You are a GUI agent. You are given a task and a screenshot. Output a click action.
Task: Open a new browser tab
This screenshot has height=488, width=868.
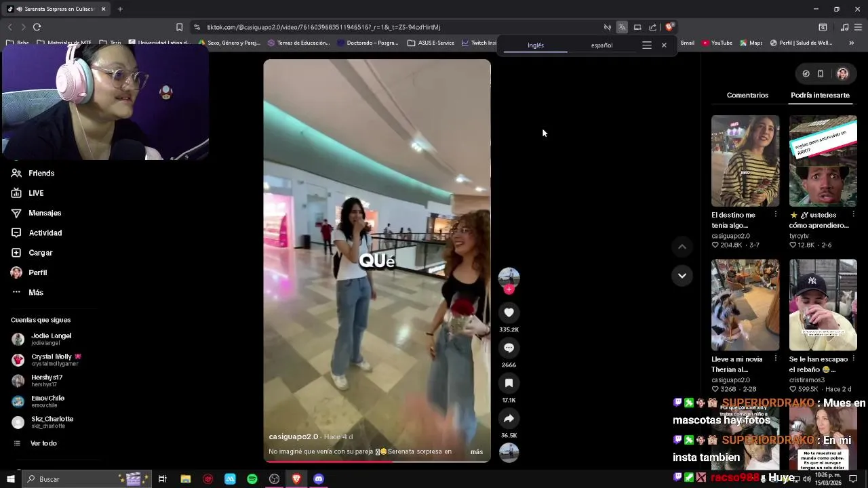pos(120,9)
